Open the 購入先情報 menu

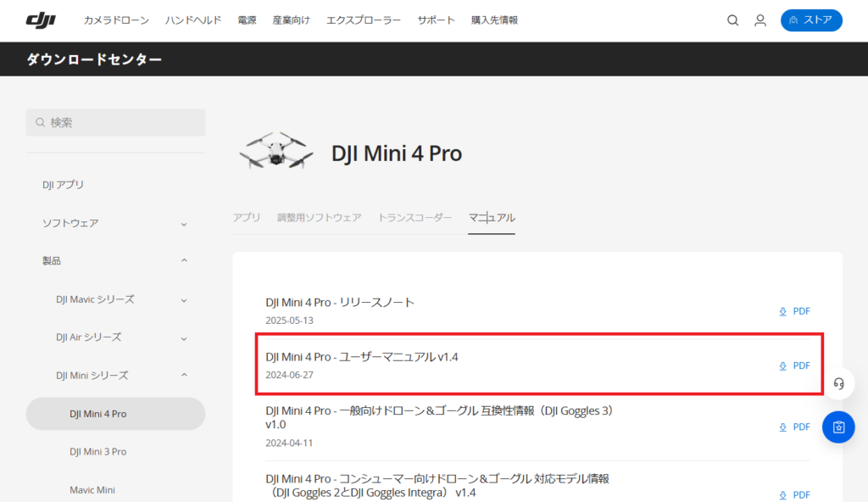tap(494, 20)
